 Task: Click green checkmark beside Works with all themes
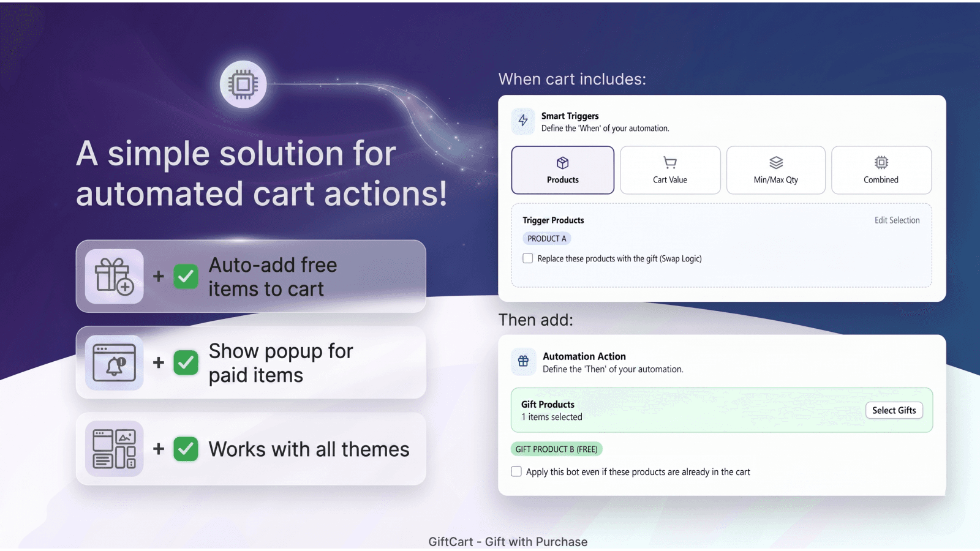pos(186,449)
